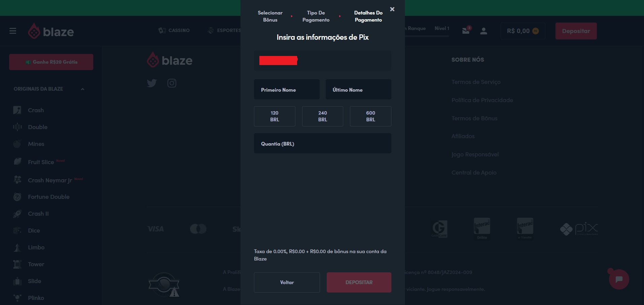The image size is (644, 305).
Task: Focus the Primeiro Nome field
Action: (287, 89)
